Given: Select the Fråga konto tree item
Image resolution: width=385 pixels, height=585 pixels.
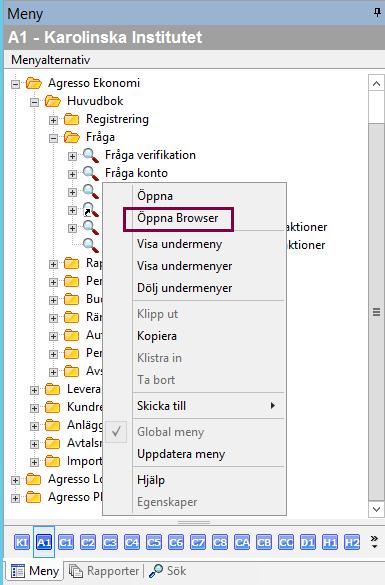Looking at the screenshot, I should (136, 173).
